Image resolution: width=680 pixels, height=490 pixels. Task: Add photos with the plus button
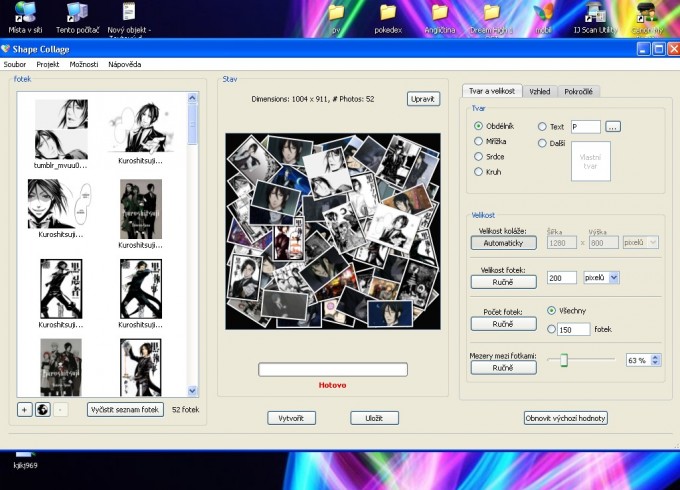tap(25, 409)
